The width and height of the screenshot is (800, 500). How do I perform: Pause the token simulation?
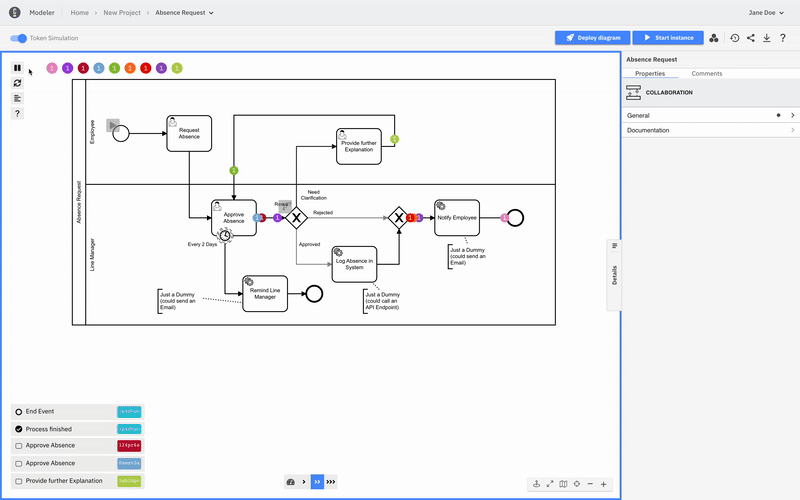(17, 68)
